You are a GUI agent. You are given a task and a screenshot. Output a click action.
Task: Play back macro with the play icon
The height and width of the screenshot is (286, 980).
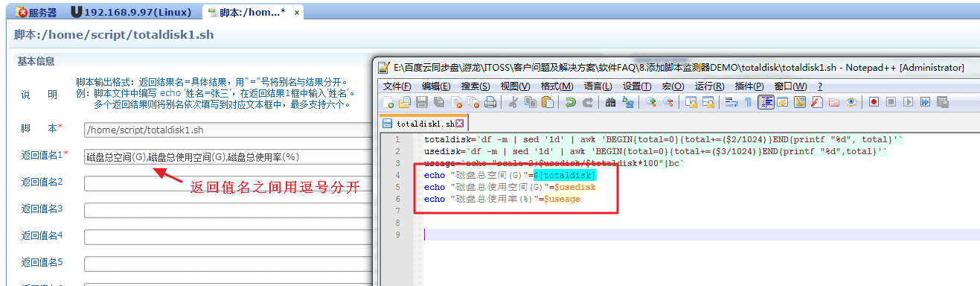point(908,102)
